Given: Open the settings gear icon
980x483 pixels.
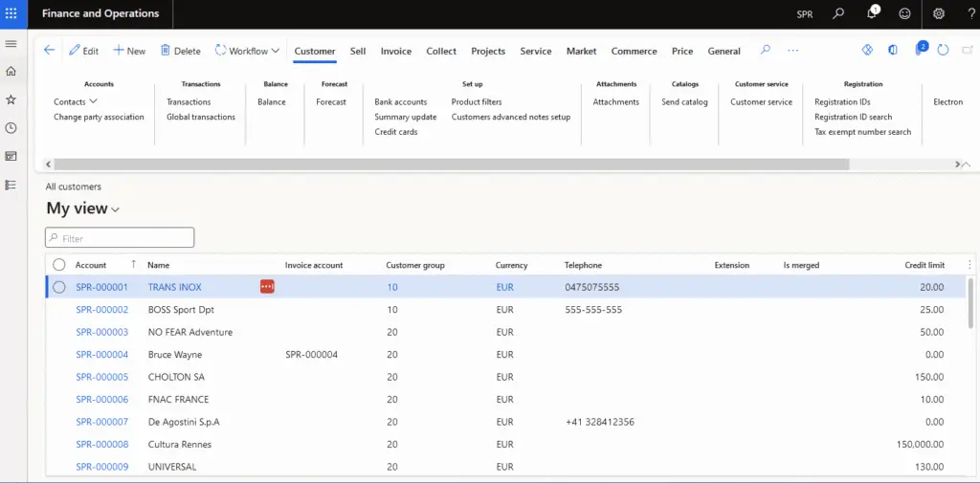Looking at the screenshot, I should [x=938, y=13].
